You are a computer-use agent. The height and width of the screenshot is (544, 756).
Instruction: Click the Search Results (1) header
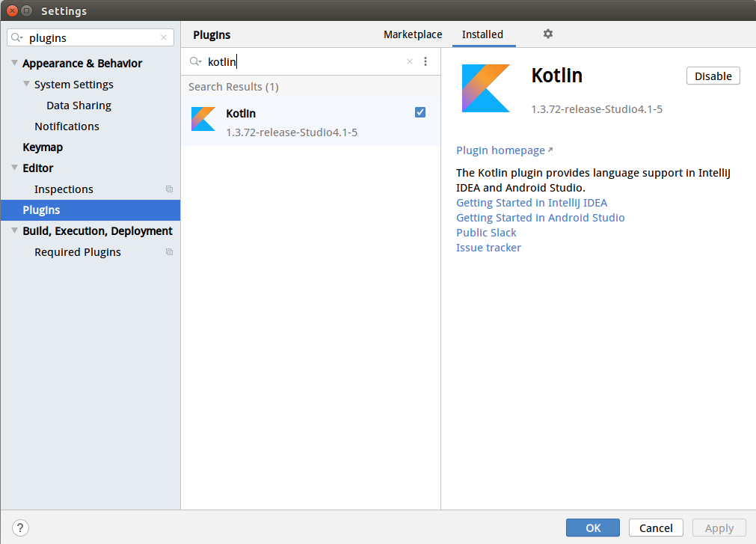[x=233, y=87]
